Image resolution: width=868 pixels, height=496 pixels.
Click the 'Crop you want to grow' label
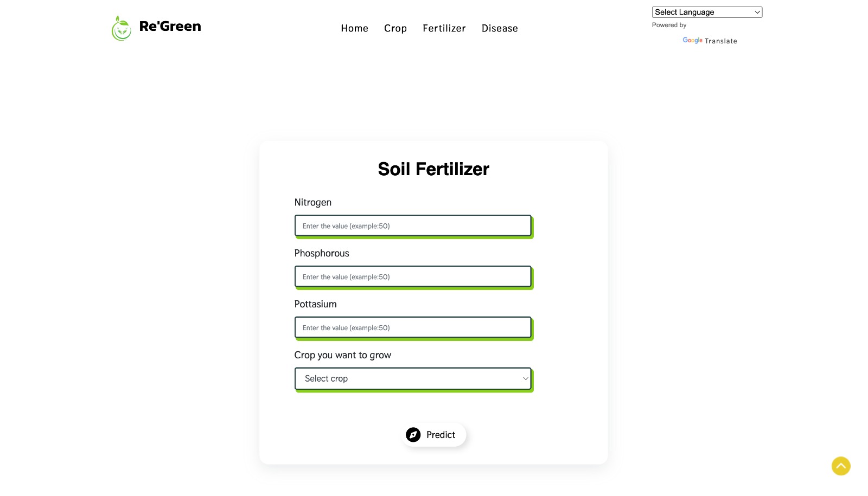pyautogui.click(x=343, y=355)
